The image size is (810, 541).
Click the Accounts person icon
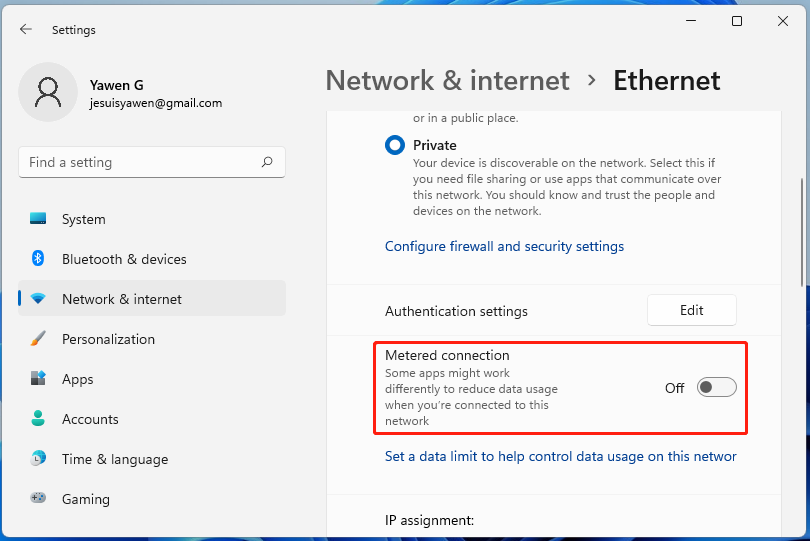click(x=38, y=419)
